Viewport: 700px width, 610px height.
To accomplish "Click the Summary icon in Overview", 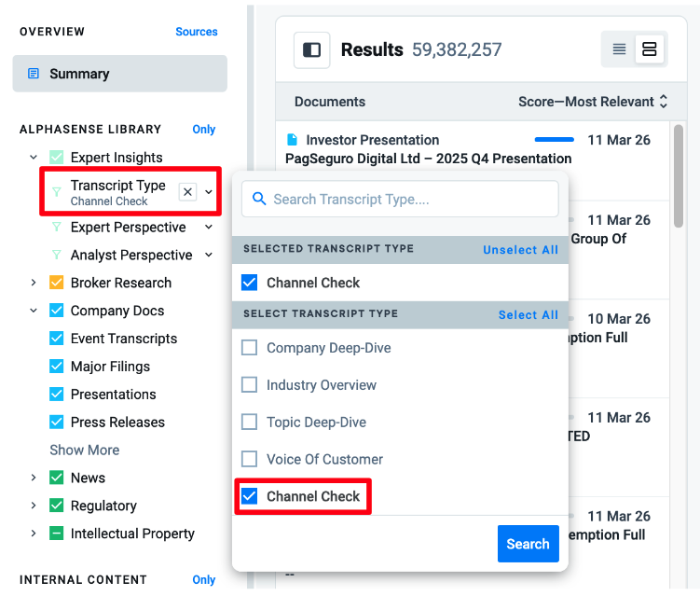I will 34,74.
